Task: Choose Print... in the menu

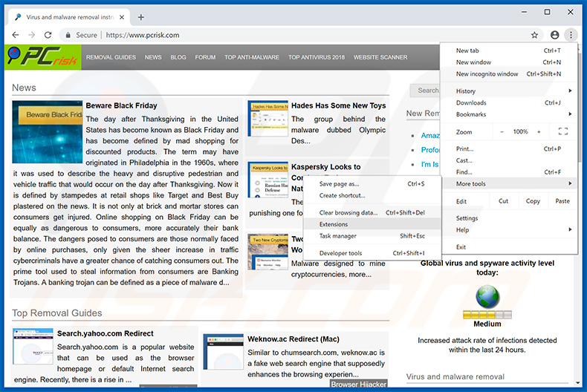Action: (508, 148)
